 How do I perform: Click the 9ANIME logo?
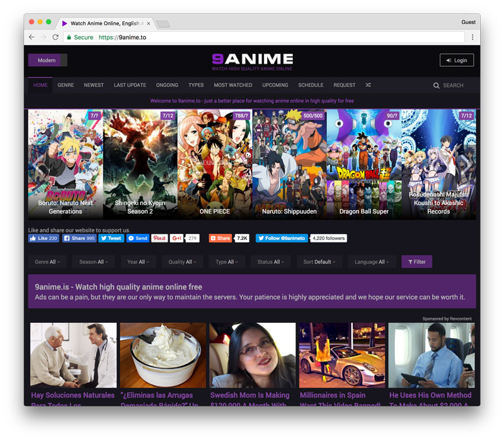point(252,62)
